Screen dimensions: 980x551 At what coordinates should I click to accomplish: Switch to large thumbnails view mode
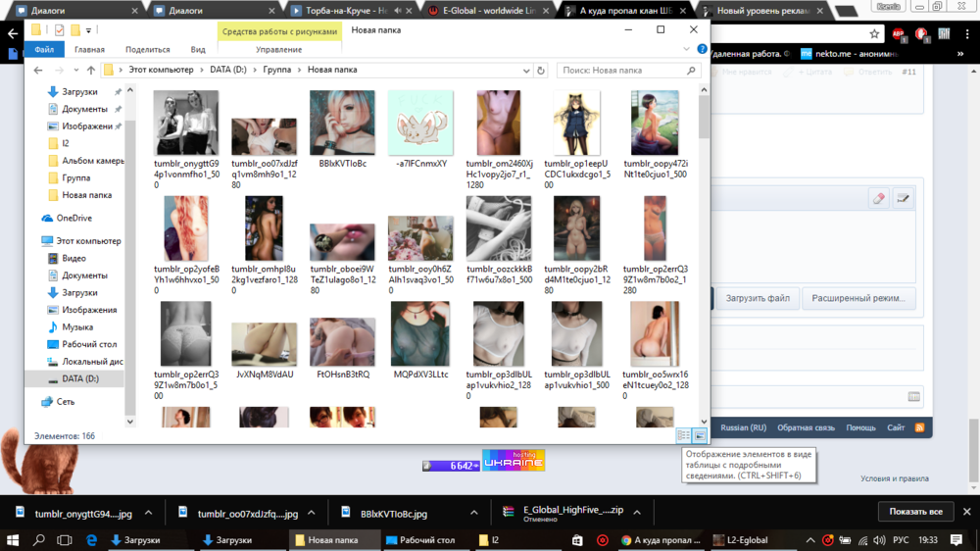pos(700,435)
